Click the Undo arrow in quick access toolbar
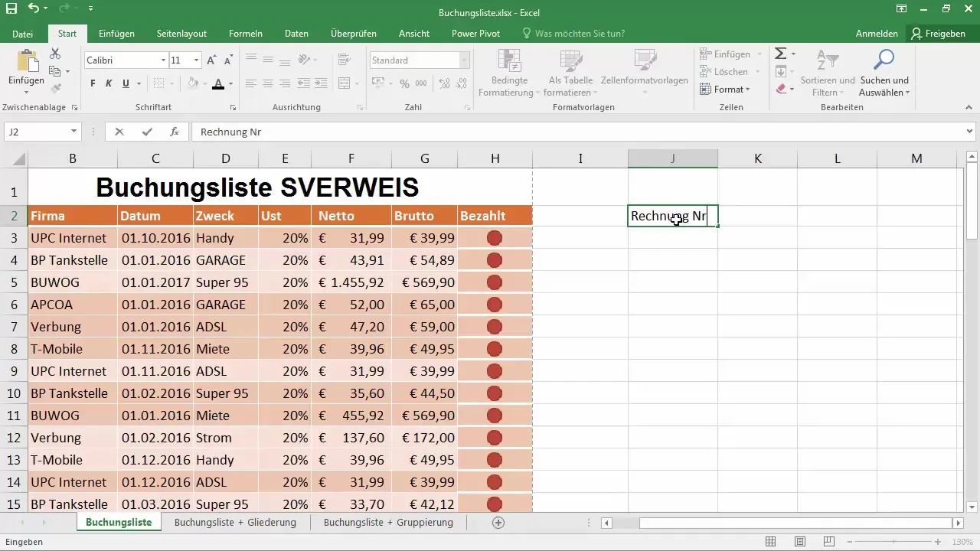Image resolution: width=980 pixels, height=551 pixels. coord(34,9)
